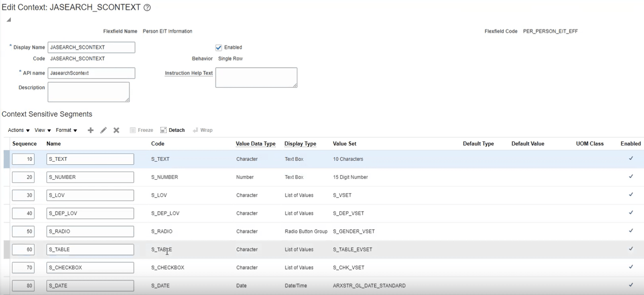
Task: Open the View menu
Action: [43, 130]
